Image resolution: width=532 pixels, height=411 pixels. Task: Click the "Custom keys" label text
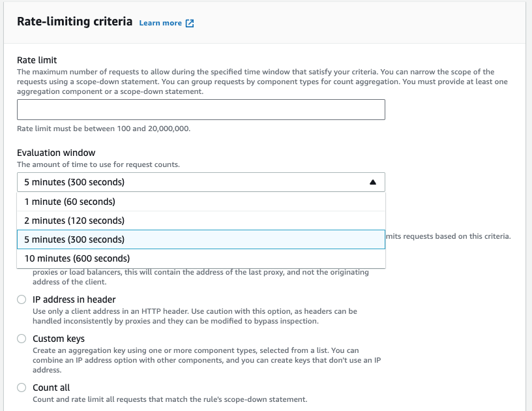(x=59, y=339)
